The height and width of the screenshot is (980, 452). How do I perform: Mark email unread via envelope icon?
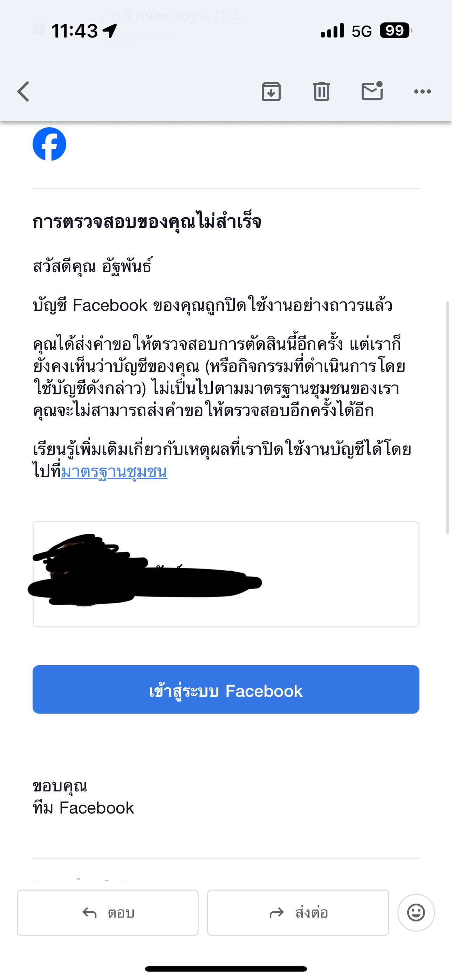tap(372, 90)
